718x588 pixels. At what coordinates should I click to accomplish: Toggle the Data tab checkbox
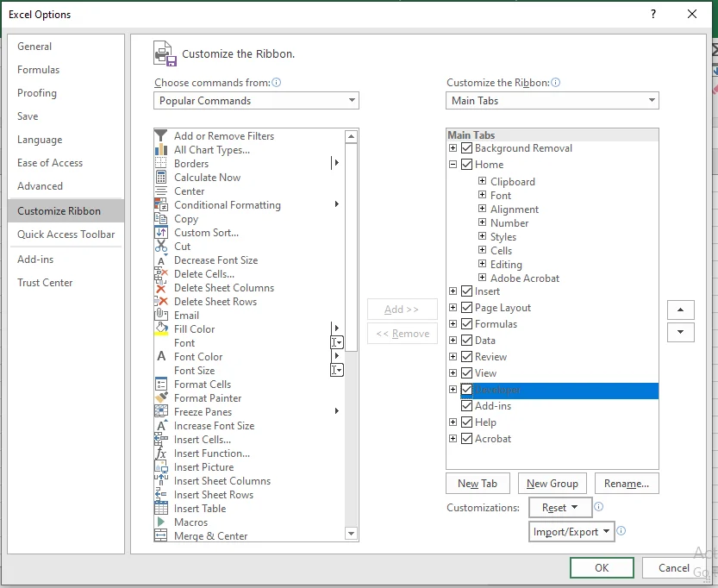[x=466, y=341]
